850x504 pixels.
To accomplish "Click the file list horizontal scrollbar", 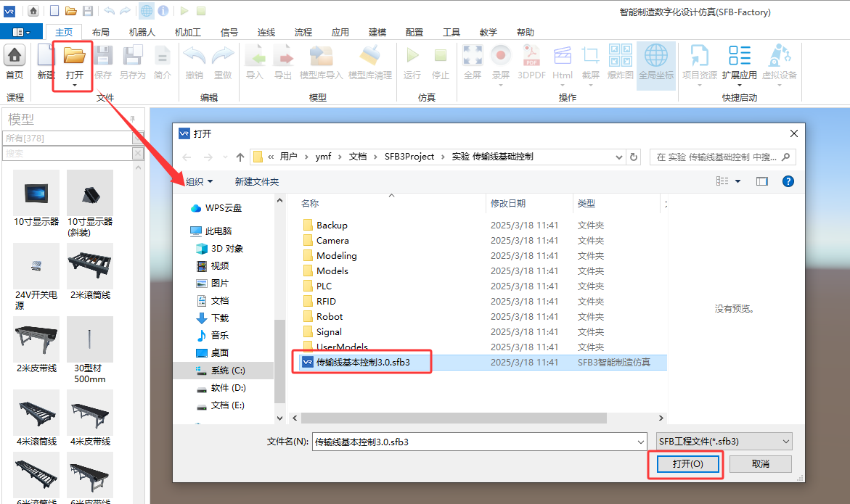I will pyautogui.click(x=454, y=418).
